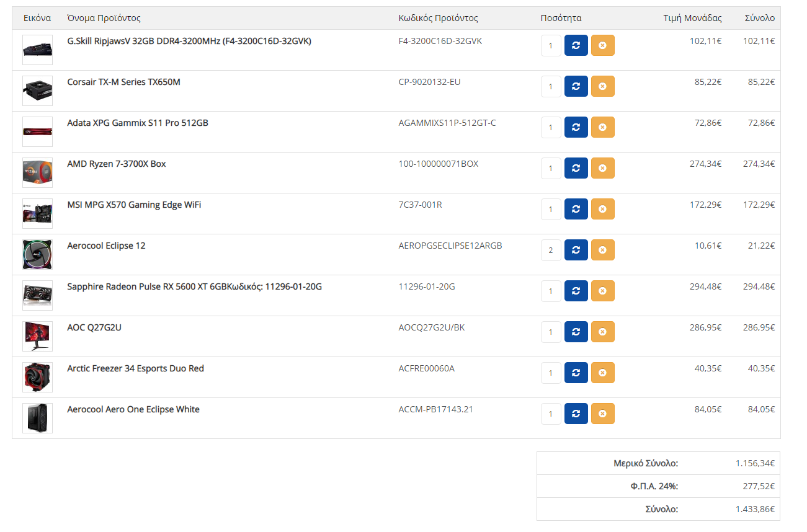Click AMD Ryzen 7-3700X box thumbnail
This screenshot has width=807, height=532.
(x=37, y=172)
